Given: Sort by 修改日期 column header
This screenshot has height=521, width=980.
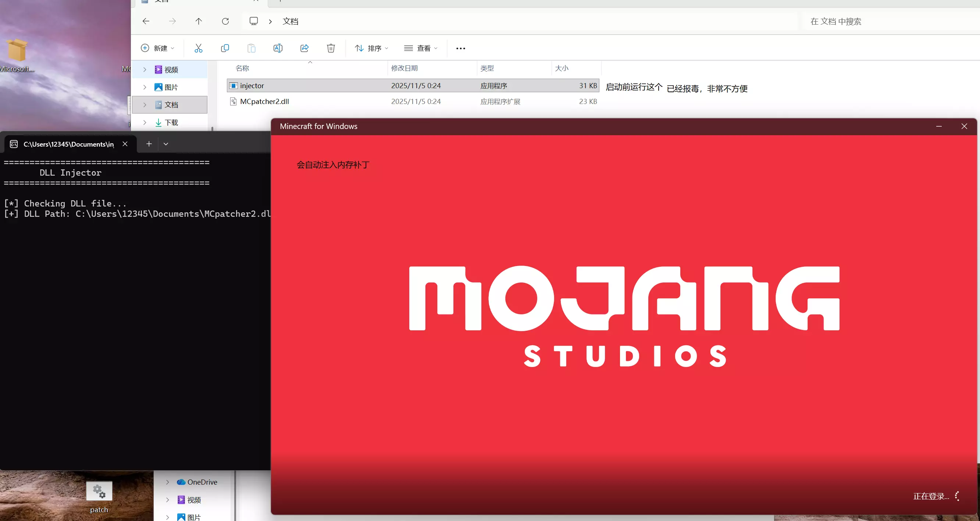Looking at the screenshot, I should 405,68.
